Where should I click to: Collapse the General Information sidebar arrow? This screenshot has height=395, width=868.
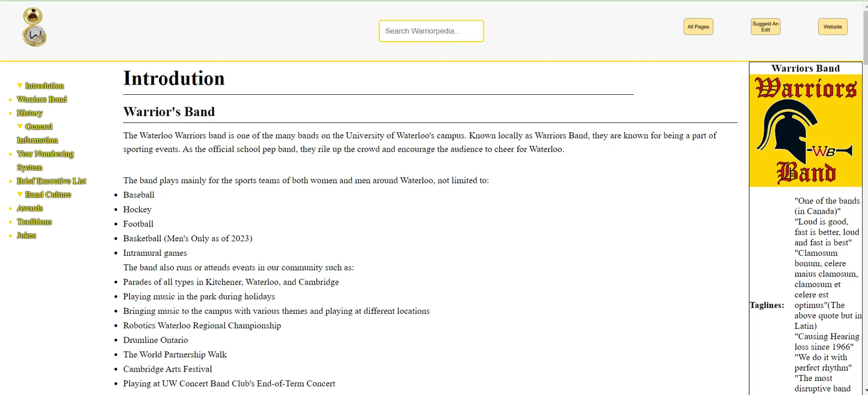tap(20, 126)
